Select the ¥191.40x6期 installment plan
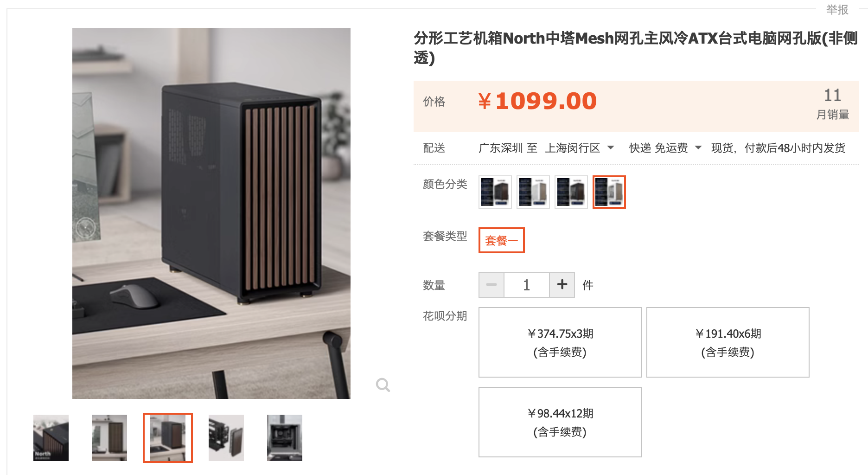The width and height of the screenshot is (868, 475). [x=728, y=342]
